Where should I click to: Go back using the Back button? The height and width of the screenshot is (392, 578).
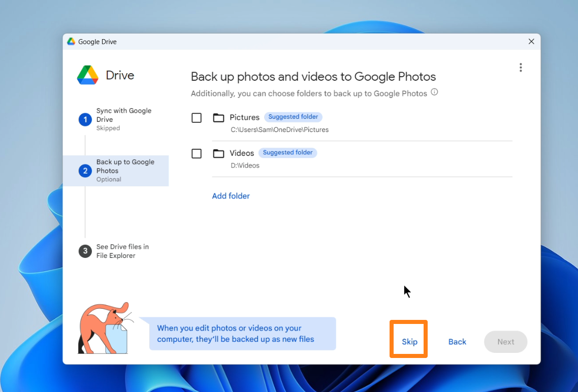coord(457,342)
